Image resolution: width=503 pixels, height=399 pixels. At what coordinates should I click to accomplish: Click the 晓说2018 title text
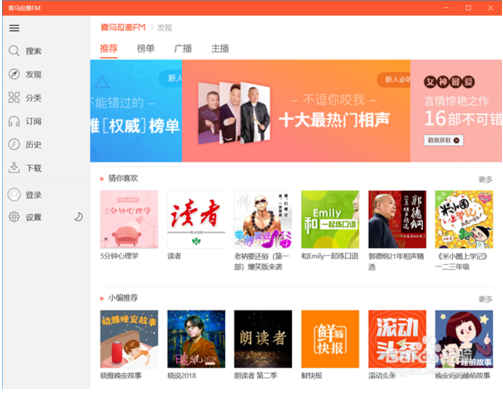(x=182, y=376)
